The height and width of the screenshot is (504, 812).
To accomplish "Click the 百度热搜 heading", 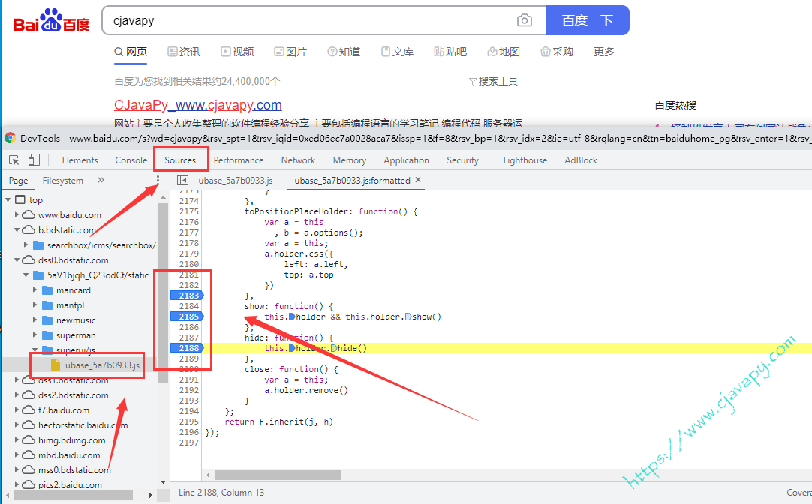I will pyautogui.click(x=675, y=105).
